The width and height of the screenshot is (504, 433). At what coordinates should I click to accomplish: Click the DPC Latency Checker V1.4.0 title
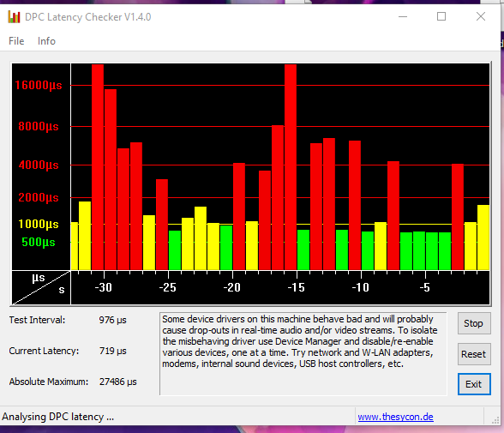[x=87, y=17]
